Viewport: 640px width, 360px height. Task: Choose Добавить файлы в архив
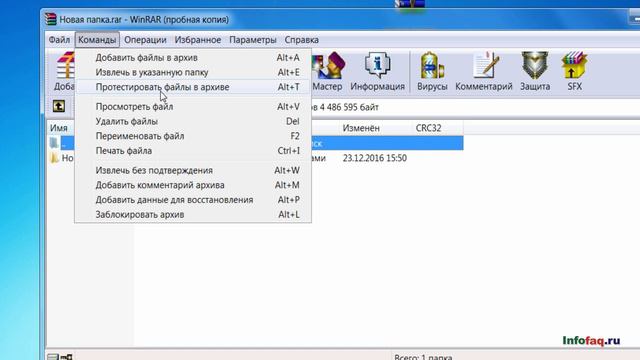pos(193,58)
